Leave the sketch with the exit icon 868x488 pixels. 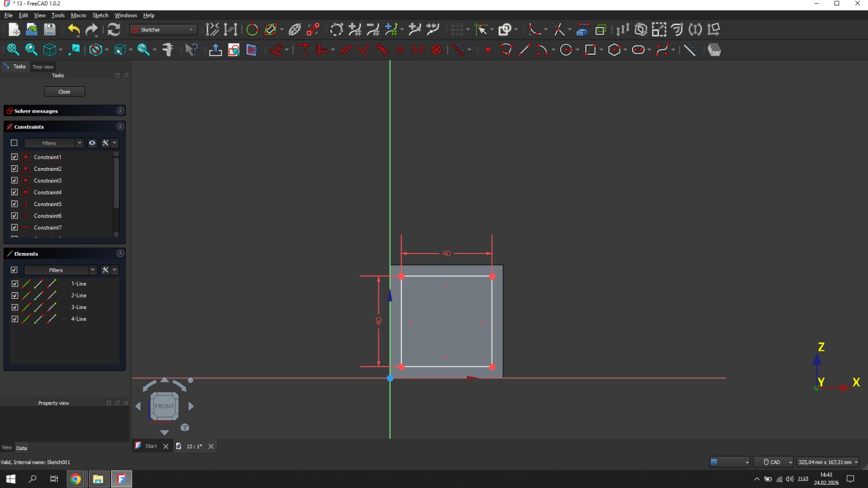[x=215, y=50]
